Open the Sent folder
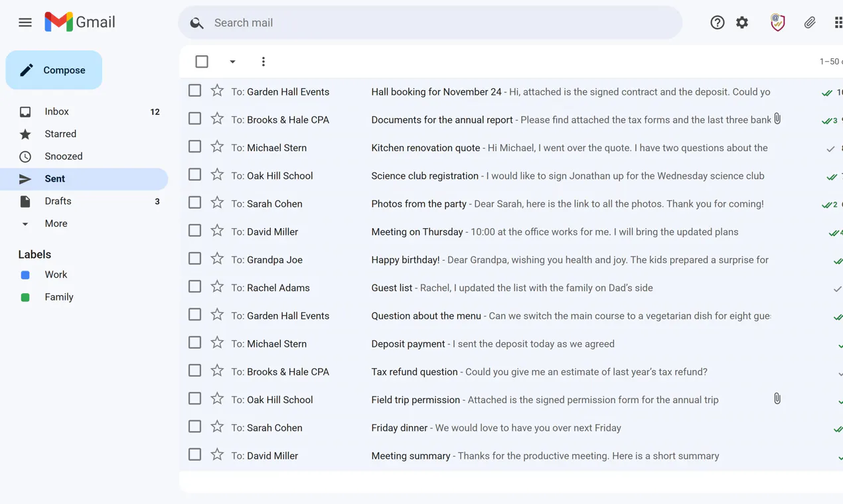Viewport: 843px width, 504px height. [84, 179]
